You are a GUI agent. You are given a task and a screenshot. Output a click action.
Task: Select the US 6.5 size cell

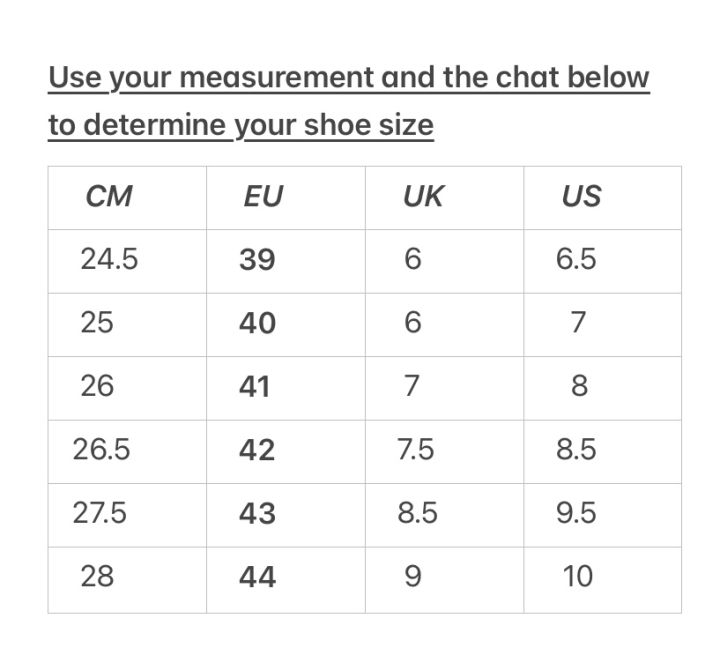(x=576, y=260)
